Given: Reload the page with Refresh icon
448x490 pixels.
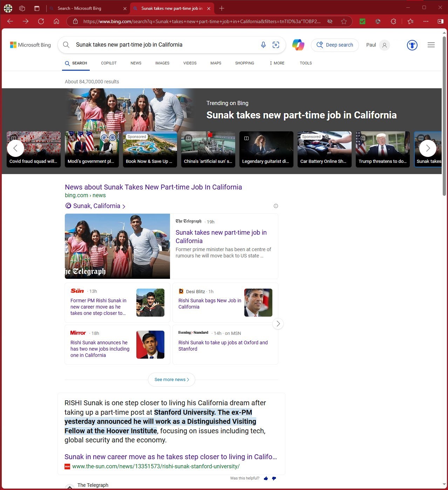Looking at the screenshot, I should pos(41,21).
